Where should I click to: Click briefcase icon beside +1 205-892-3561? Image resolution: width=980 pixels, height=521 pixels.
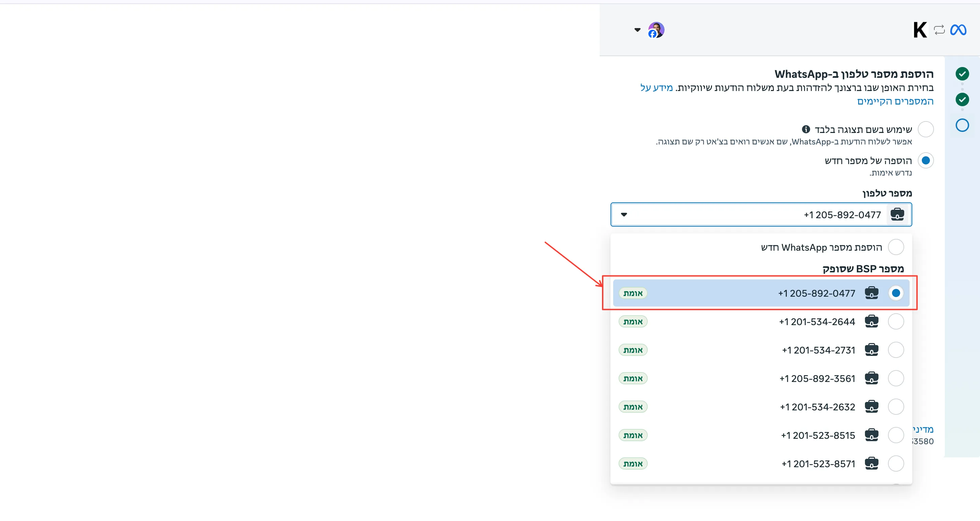tap(871, 378)
